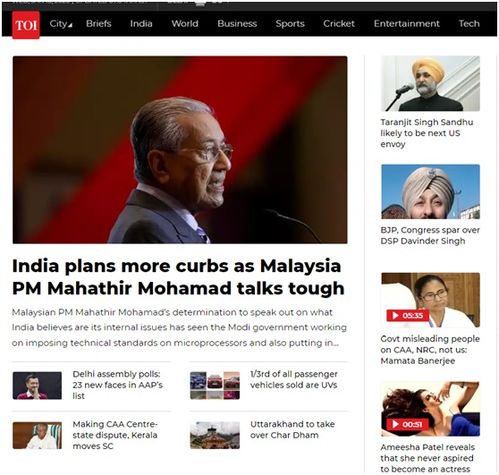Go to the India section

[141, 24]
